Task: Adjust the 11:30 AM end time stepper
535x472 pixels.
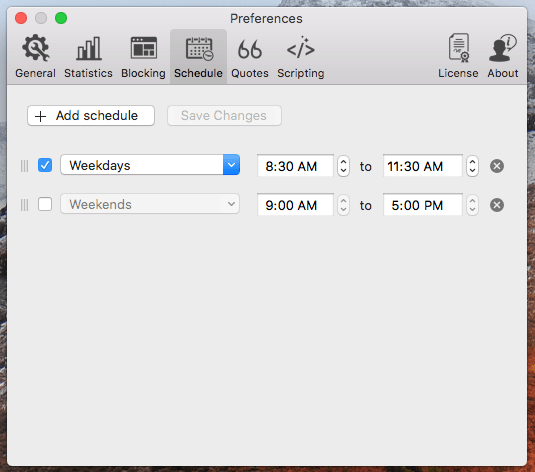Action: click(x=472, y=166)
